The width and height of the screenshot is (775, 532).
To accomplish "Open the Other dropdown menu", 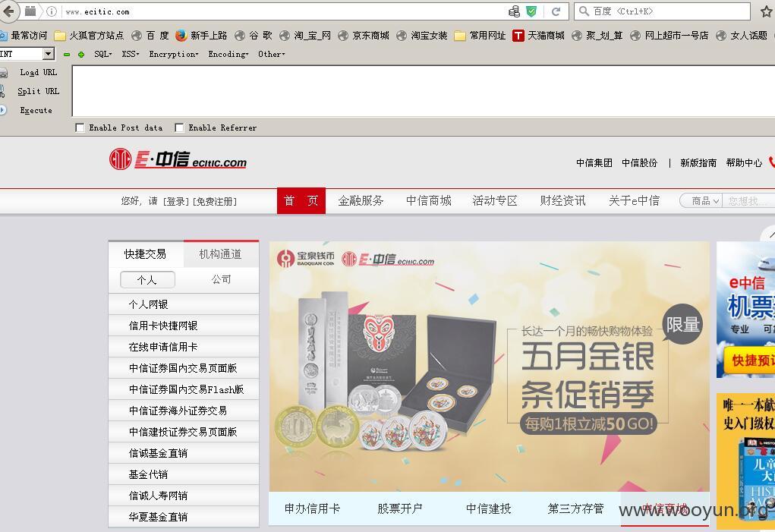I will (271, 54).
